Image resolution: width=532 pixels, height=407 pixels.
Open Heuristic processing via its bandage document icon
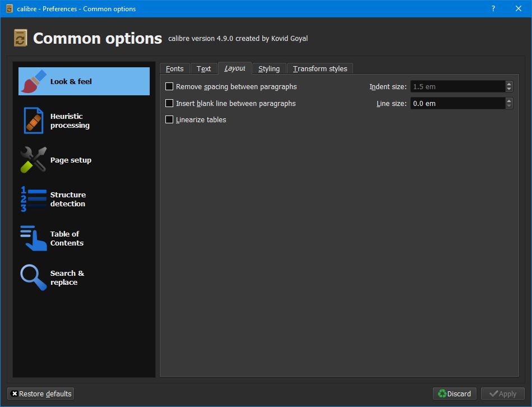(x=34, y=121)
